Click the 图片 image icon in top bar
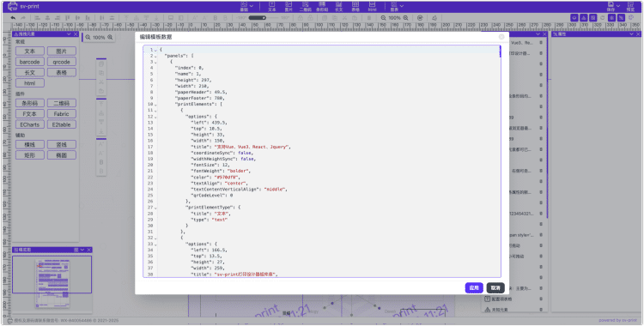Viewport: 644px width, 326px height. tap(289, 6)
